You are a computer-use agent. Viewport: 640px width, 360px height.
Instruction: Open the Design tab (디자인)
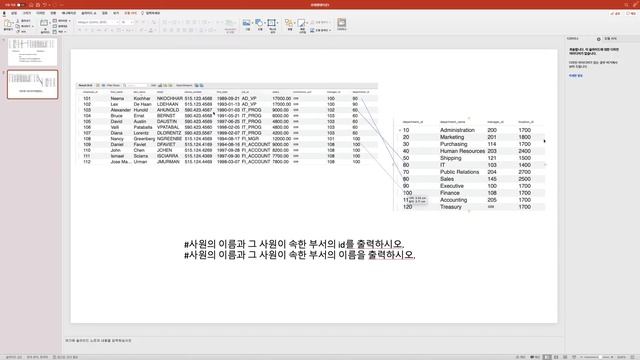[x=40, y=13]
